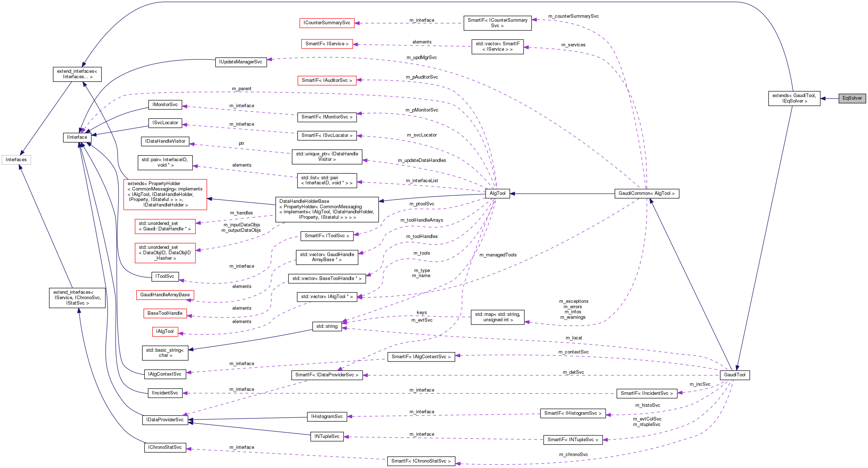This screenshot has width=868, height=468.
Task: Select the ISvcLocator class box
Action: (x=165, y=123)
